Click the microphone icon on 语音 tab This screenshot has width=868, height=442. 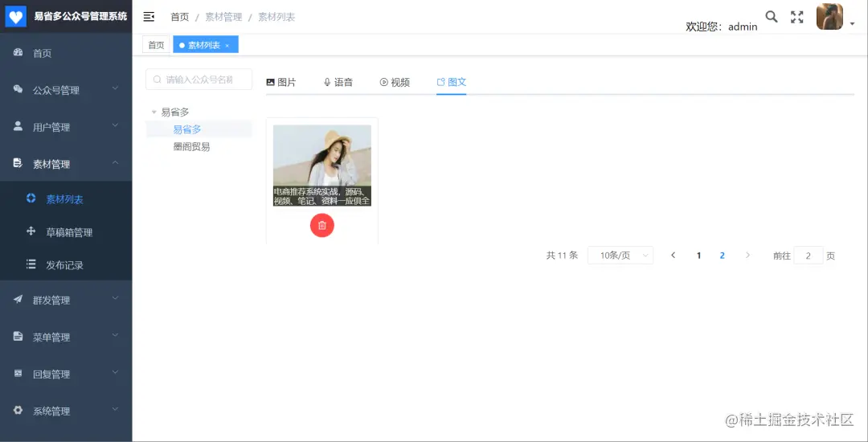327,82
